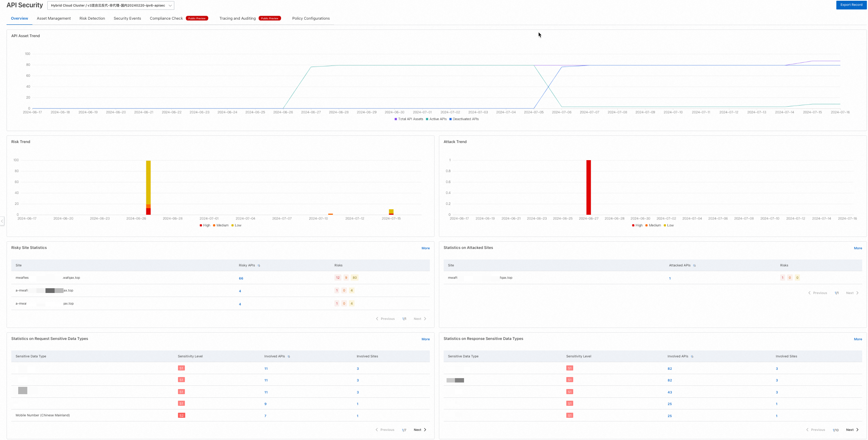
Task: Switch to the Overview tab
Action: (19, 18)
